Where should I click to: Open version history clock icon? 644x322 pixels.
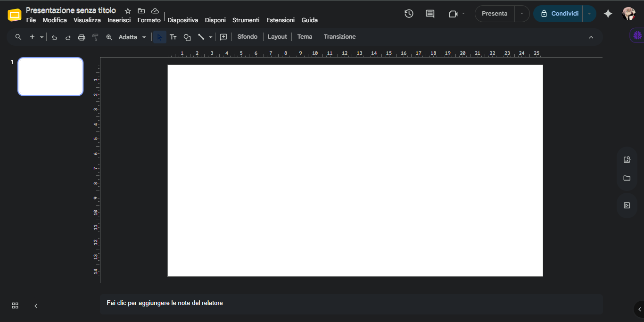point(409,14)
